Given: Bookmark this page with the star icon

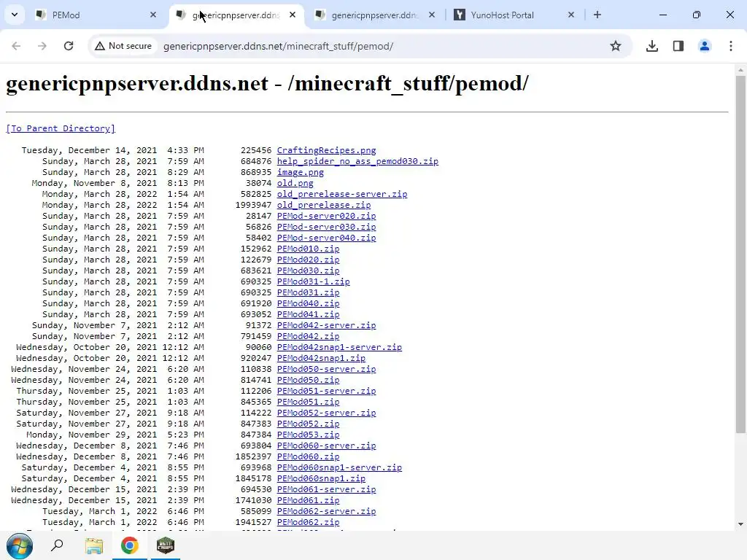Looking at the screenshot, I should pyautogui.click(x=616, y=46).
